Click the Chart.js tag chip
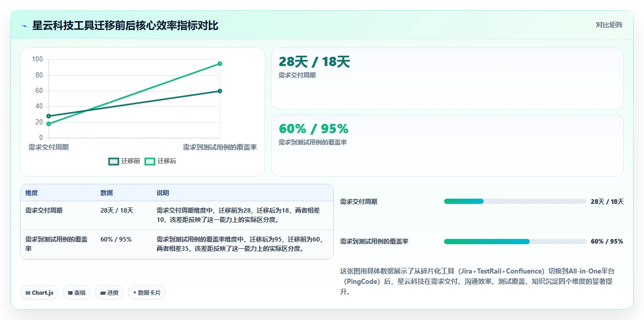The image size is (644, 320). pos(40,293)
